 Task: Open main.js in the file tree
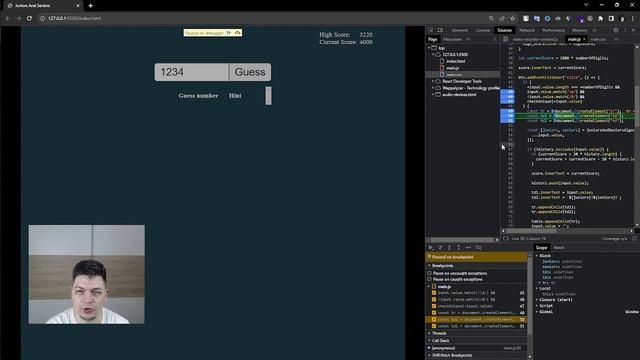(452, 68)
